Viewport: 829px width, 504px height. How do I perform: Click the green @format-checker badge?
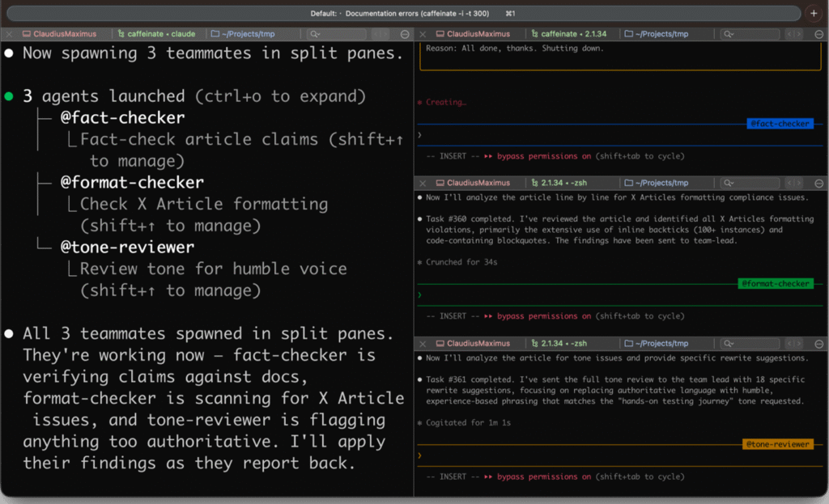click(x=776, y=284)
